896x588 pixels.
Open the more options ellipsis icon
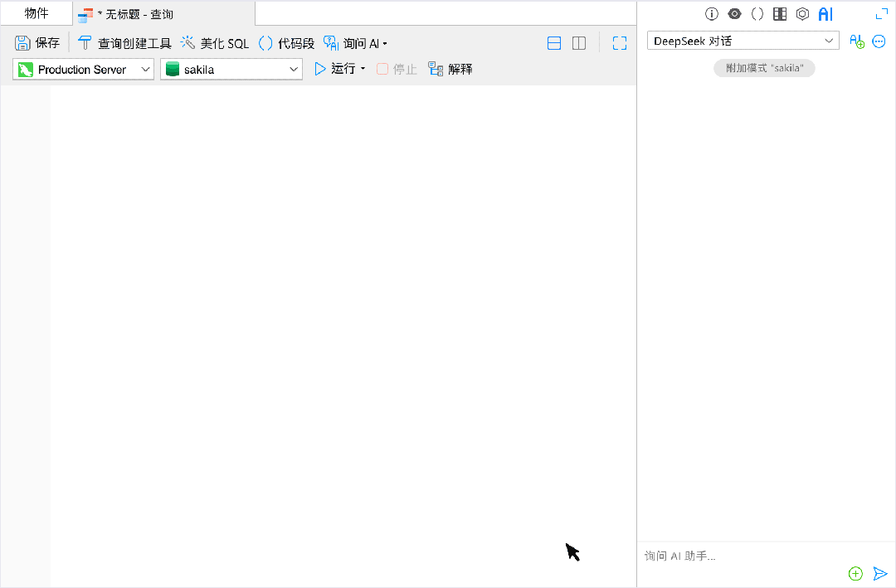pos(879,41)
